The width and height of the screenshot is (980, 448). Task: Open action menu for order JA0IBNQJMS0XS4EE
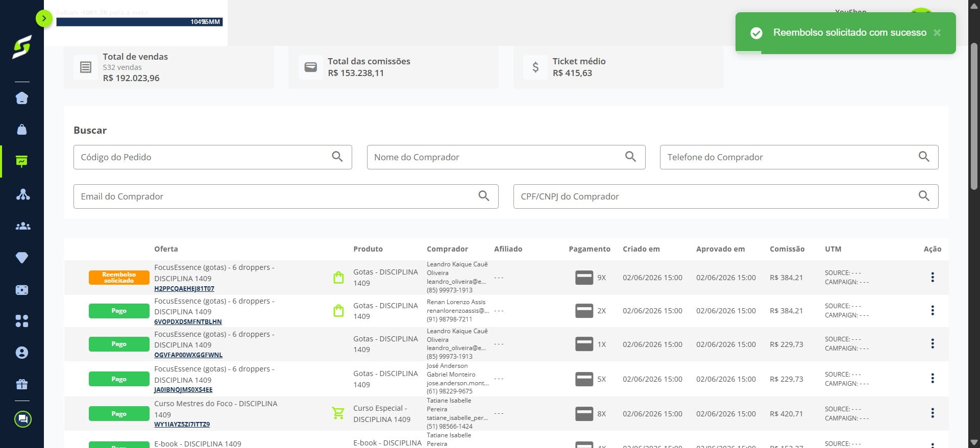[x=933, y=378]
